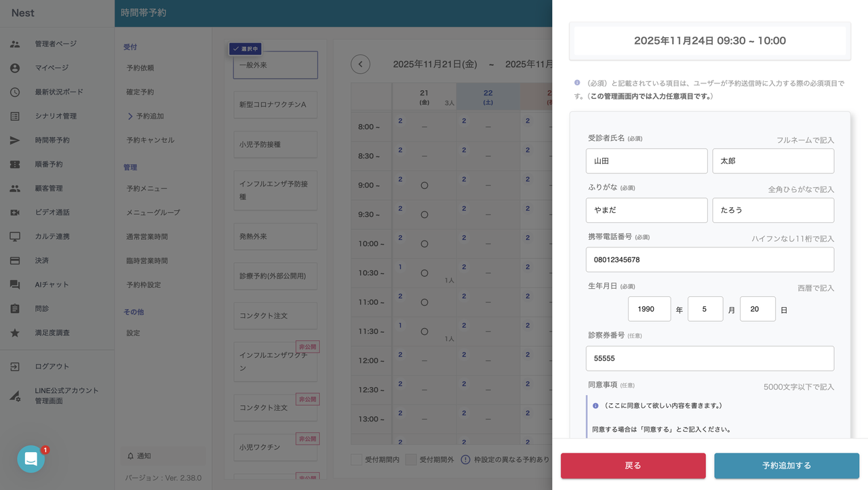The image size is (868, 490).
Task: Open the 決済 card icon
Action: pyautogui.click(x=15, y=260)
